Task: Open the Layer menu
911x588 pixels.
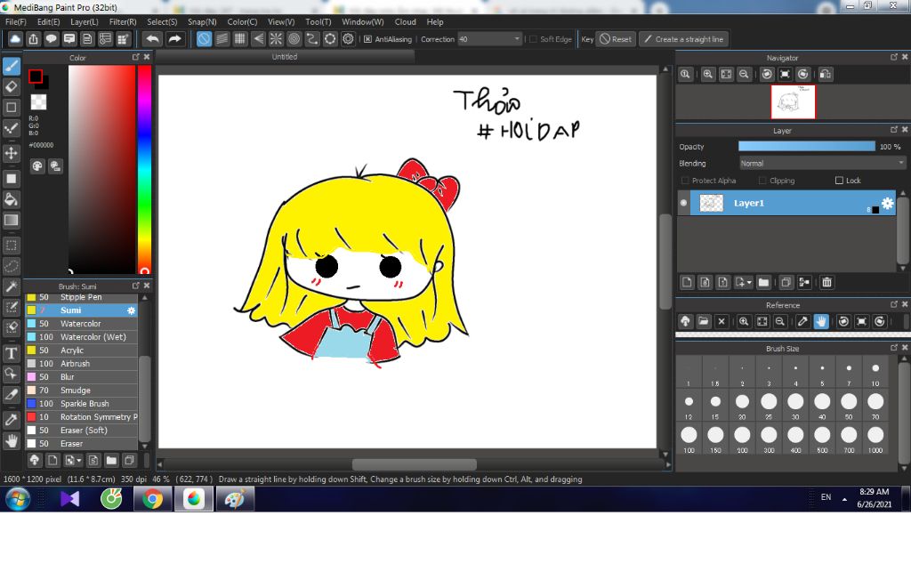Action: tap(85, 21)
